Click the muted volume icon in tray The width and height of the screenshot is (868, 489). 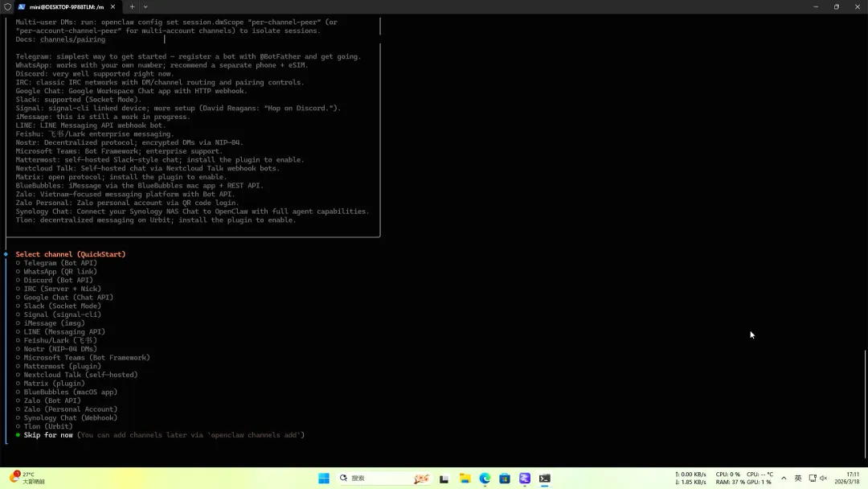823,479
